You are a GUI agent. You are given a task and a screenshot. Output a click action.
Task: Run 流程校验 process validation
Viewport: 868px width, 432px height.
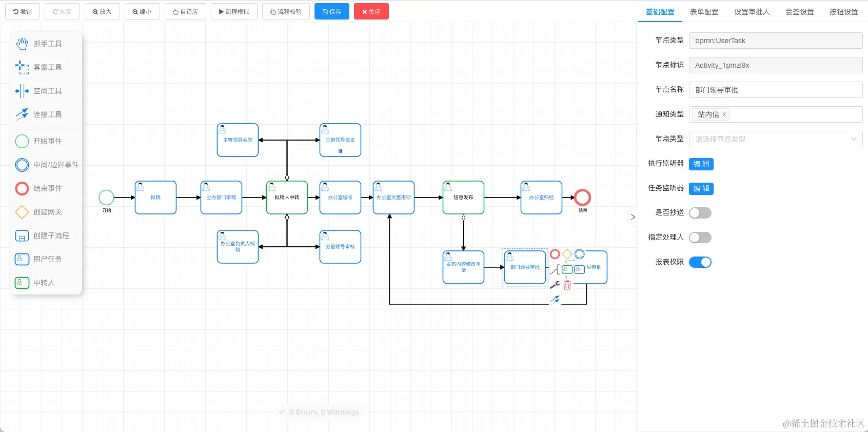click(x=286, y=11)
